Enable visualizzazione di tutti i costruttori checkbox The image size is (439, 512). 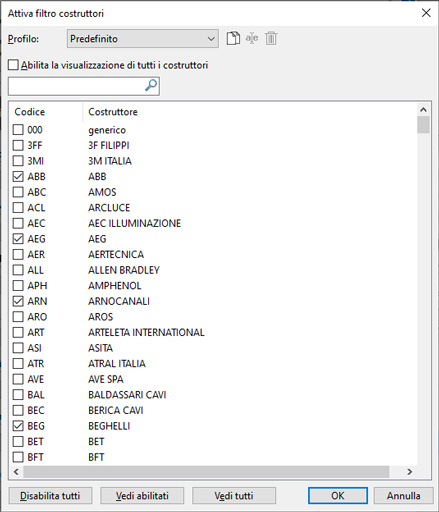click(13, 65)
